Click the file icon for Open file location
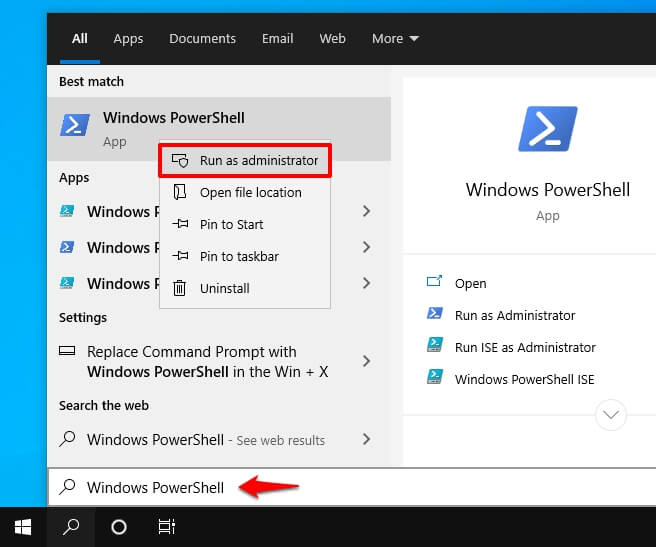656x547 pixels. click(x=180, y=192)
